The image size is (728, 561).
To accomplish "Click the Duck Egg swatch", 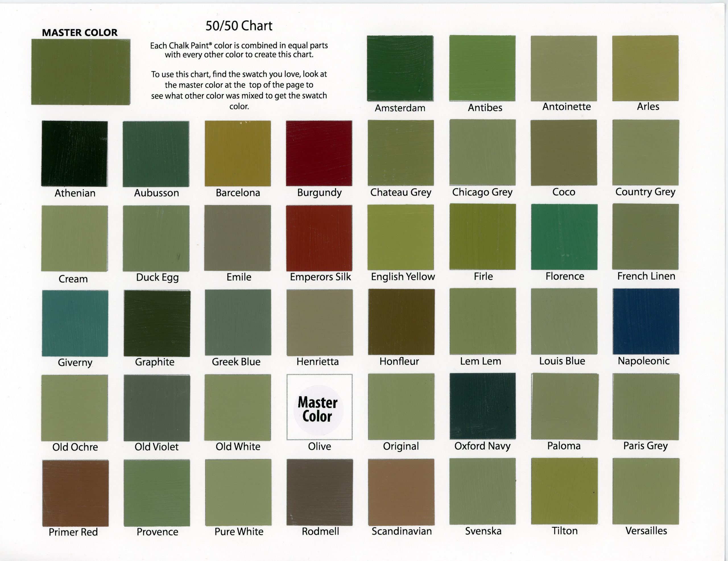I will click(x=156, y=238).
